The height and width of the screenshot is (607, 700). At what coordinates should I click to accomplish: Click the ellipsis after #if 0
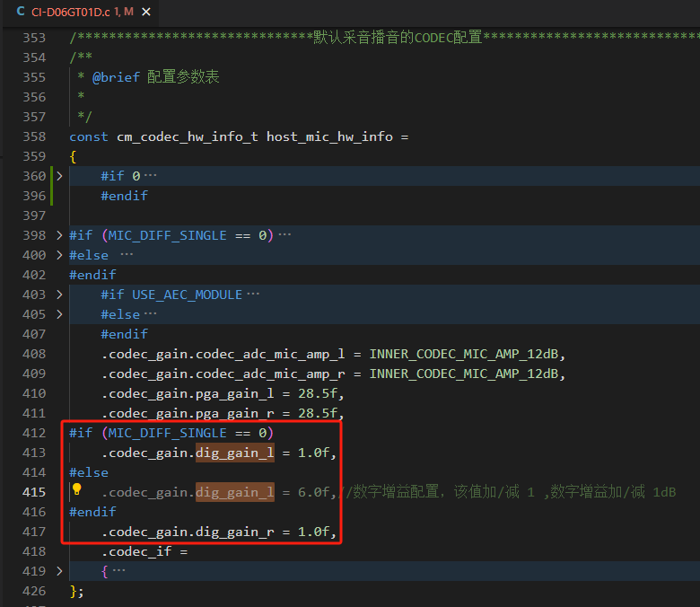point(150,176)
